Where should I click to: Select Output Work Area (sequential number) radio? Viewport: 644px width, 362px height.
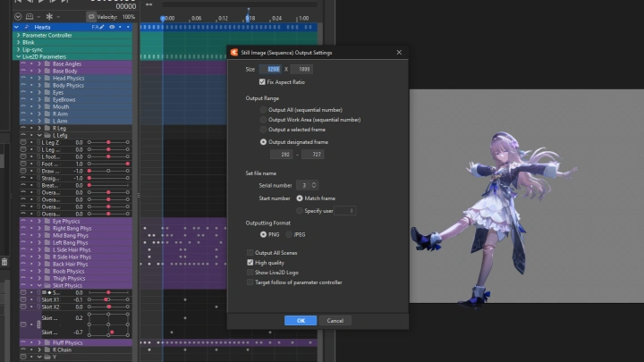click(263, 120)
